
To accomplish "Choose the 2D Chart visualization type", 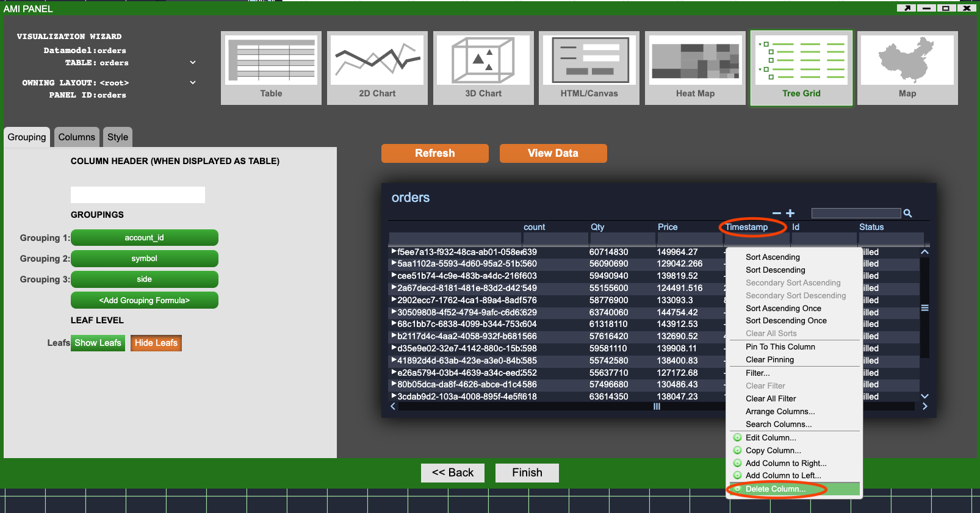I will point(377,68).
